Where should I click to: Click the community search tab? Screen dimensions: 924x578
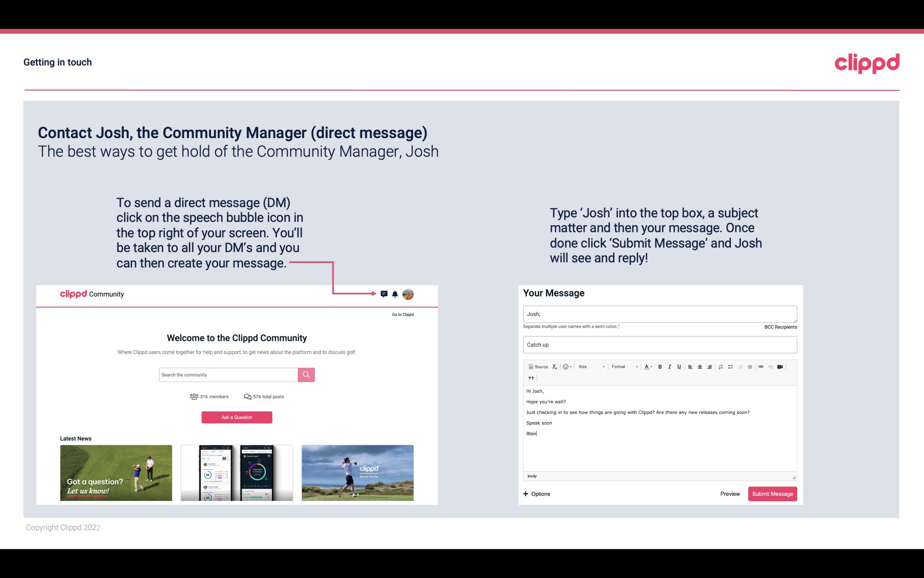(x=227, y=374)
